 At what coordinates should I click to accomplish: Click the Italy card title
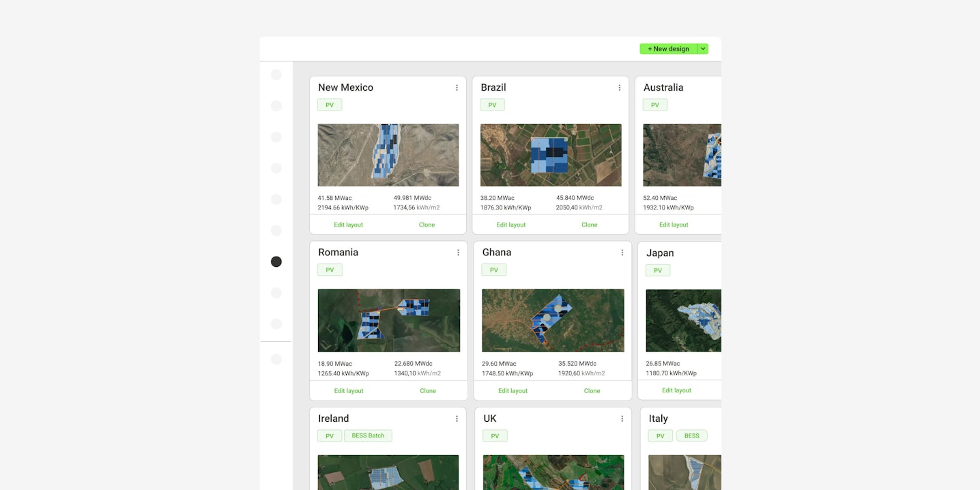pos(659,418)
